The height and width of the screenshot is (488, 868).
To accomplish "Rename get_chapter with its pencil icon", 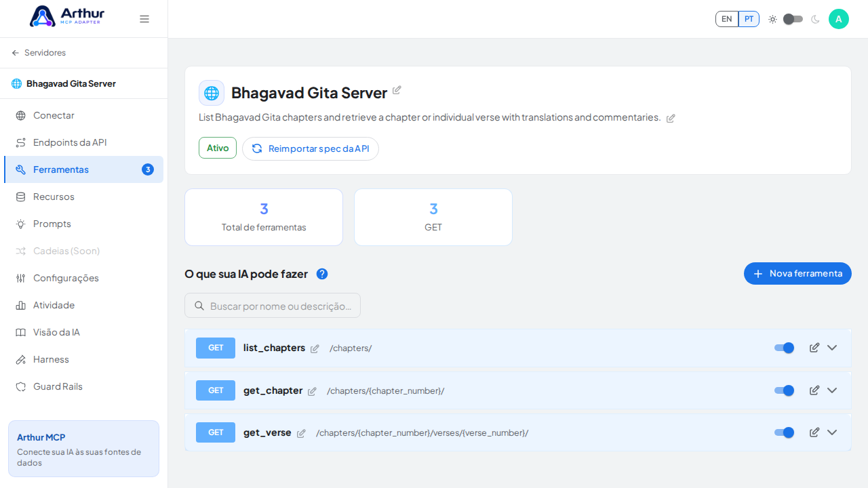I will click(x=312, y=391).
